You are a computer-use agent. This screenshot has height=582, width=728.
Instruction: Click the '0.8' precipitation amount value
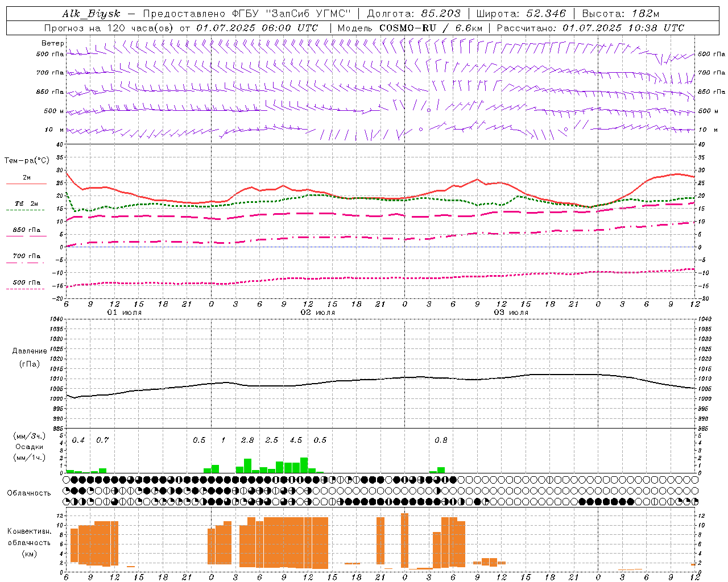tap(441, 440)
